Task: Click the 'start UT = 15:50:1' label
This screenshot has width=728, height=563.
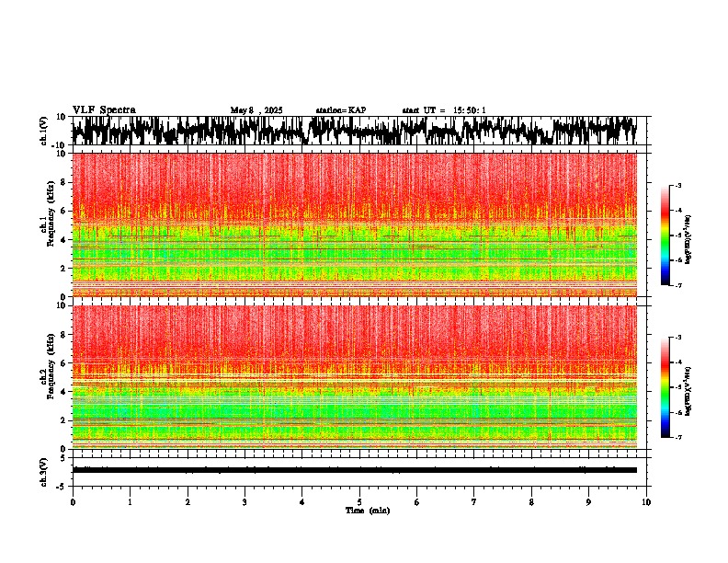Action: pos(444,110)
